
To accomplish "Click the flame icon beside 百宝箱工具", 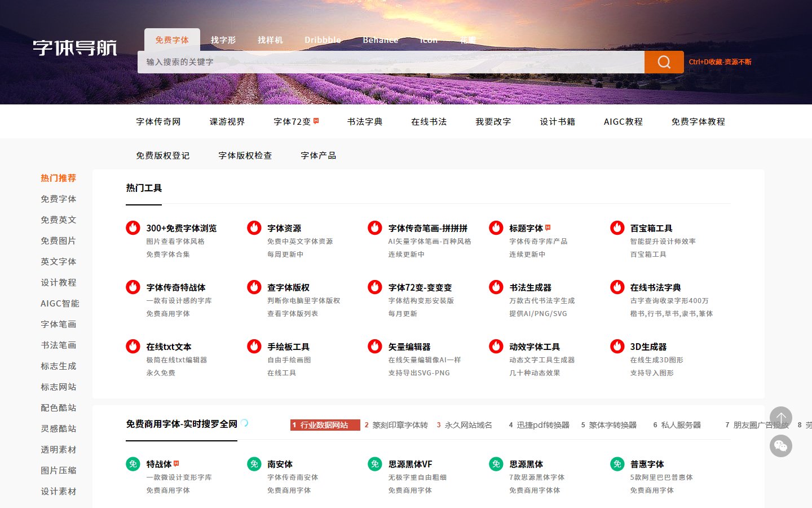I will coord(617,228).
